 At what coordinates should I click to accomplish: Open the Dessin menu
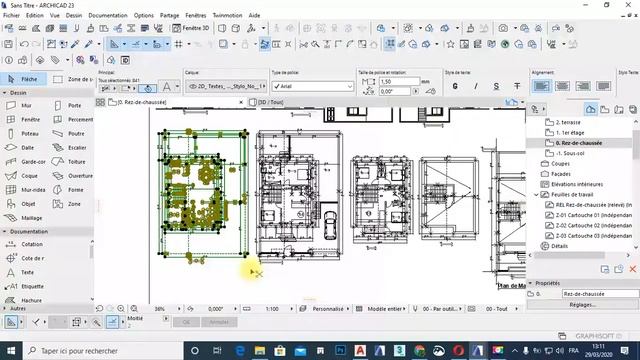point(74,15)
